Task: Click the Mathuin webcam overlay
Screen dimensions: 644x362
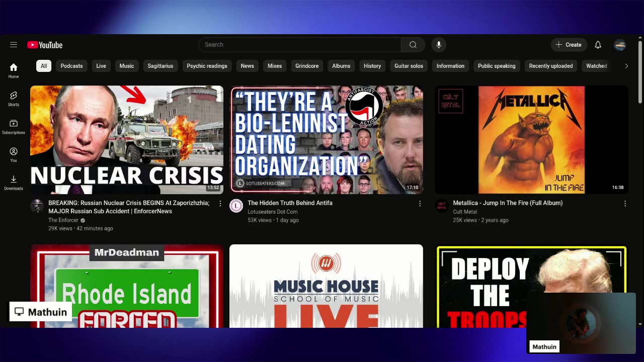Action: [x=581, y=323]
